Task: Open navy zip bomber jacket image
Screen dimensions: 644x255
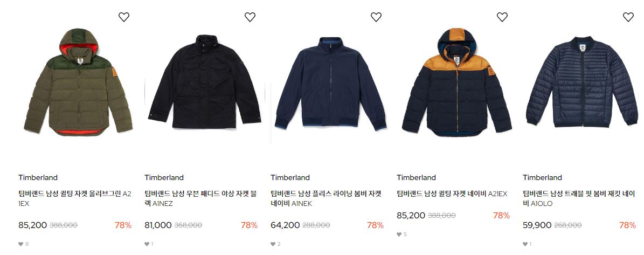Action: pos(331,84)
